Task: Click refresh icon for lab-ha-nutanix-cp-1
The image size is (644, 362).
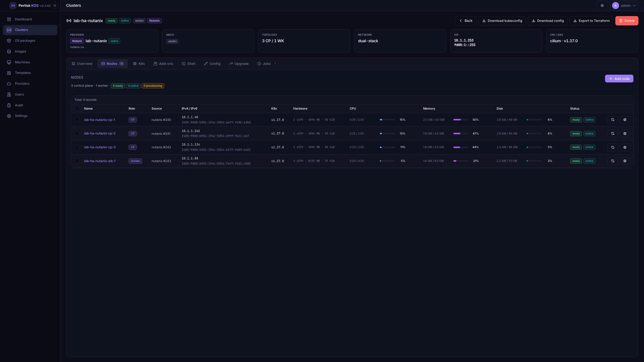Action: (x=613, y=120)
